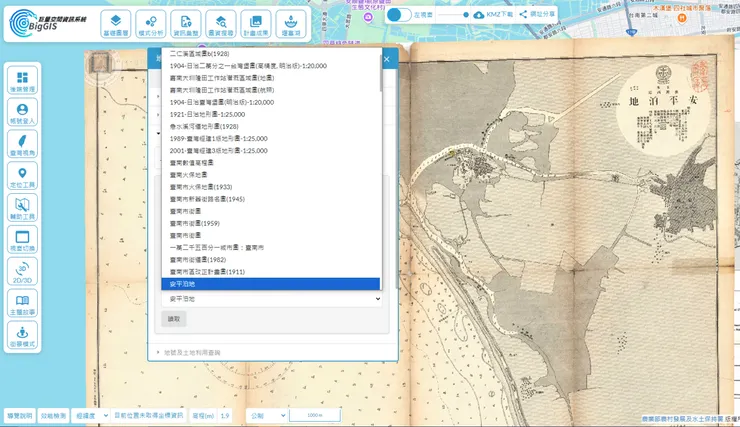Viewport: 740px width, 427px height.
Task: Click the purple museum marker on the basemap
Action: click(368, 17)
